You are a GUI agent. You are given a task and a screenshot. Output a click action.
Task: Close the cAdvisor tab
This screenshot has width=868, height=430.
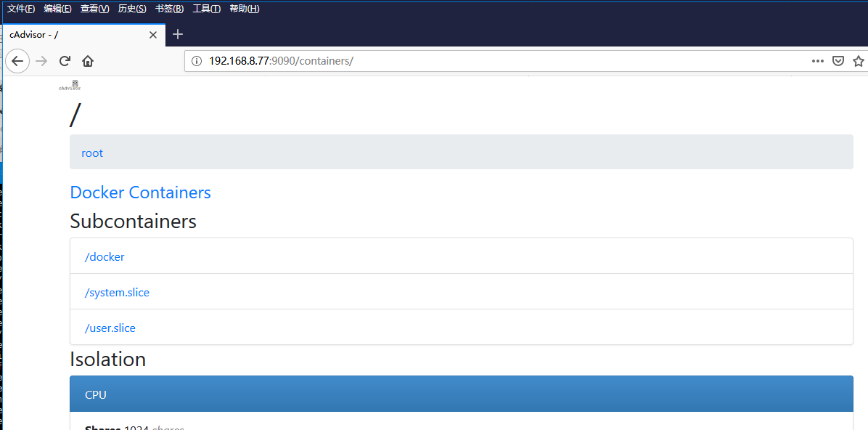[153, 35]
